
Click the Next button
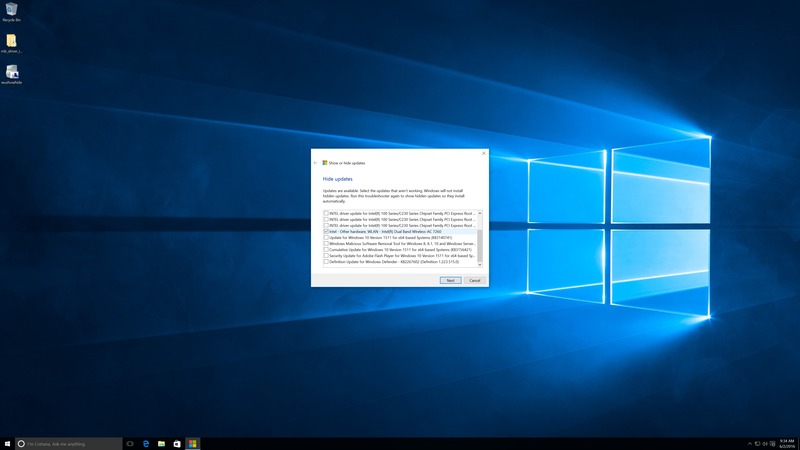(451, 280)
